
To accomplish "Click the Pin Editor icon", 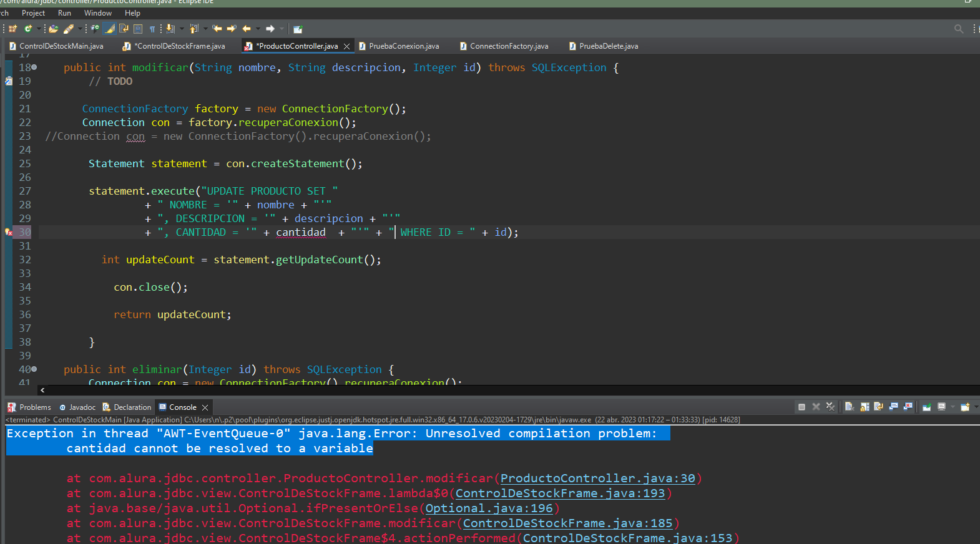I will coord(298,29).
